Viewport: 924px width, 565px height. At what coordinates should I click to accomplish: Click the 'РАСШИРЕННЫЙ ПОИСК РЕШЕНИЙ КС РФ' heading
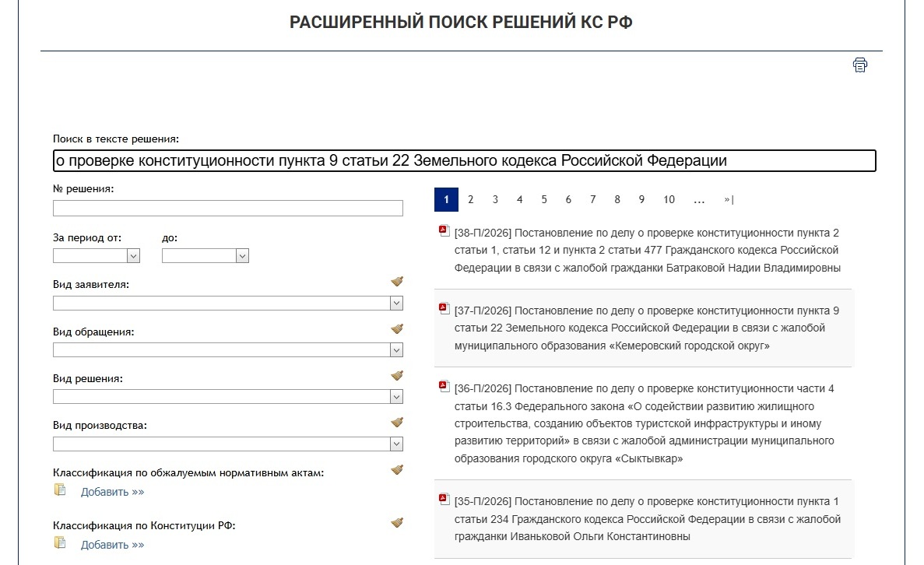pos(461,23)
